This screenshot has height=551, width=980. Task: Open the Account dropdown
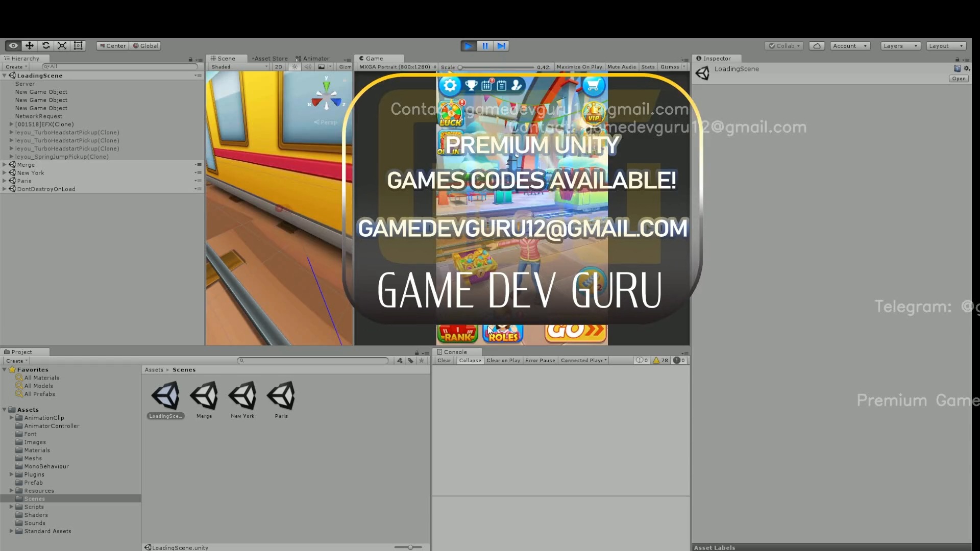[850, 45]
